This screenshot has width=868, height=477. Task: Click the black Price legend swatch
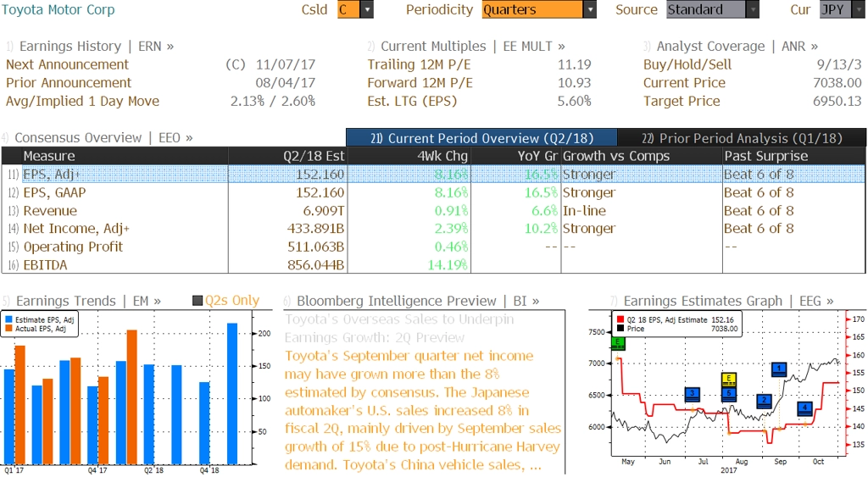tap(620, 329)
